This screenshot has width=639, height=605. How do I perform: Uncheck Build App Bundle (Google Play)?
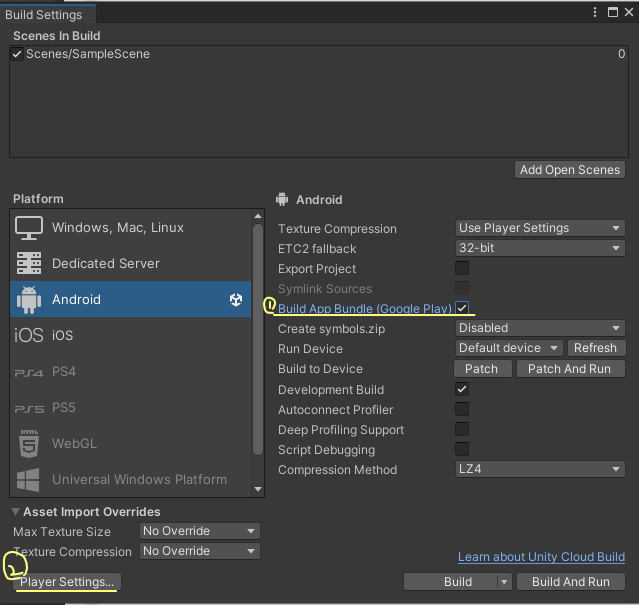[x=462, y=308]
